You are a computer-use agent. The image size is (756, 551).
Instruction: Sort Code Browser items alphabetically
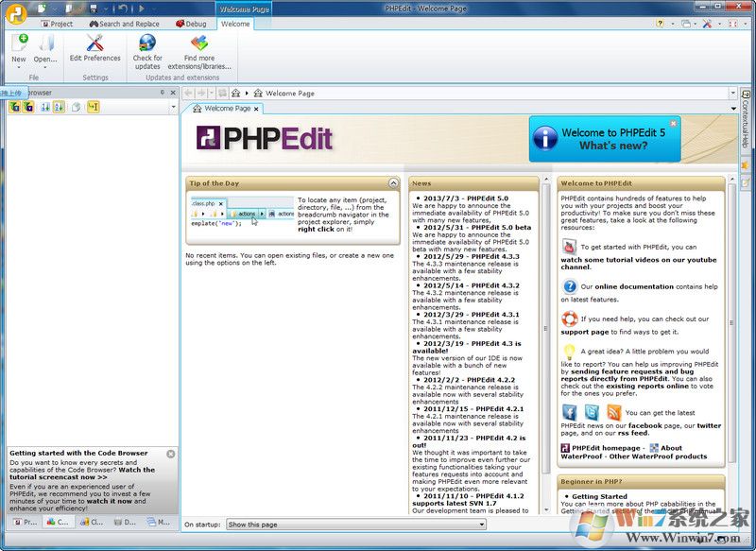59,107
